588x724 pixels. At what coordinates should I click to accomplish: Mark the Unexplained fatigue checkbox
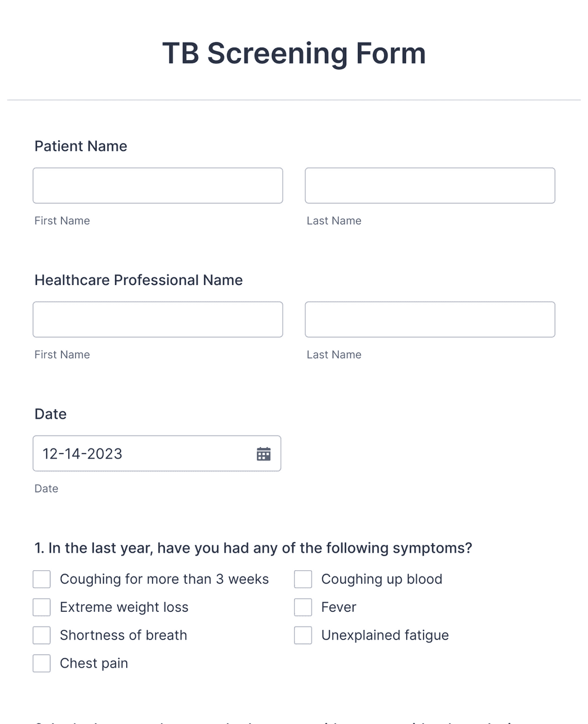303,636
